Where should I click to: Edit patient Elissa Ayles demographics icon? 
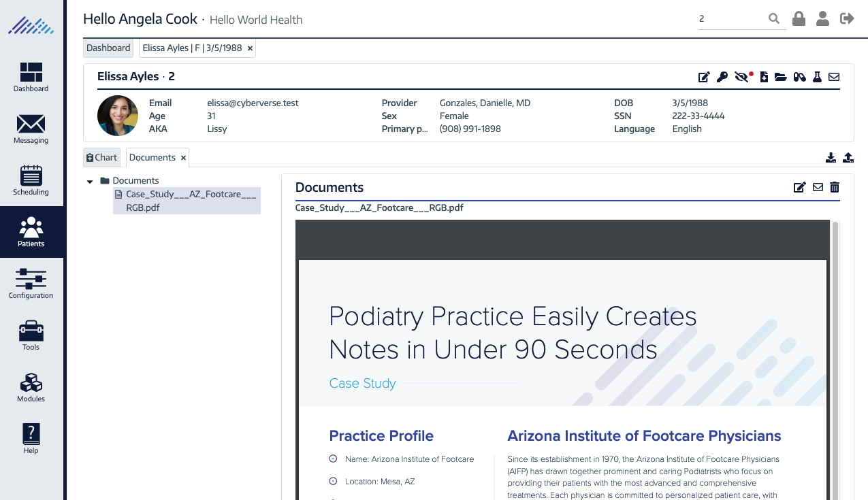(705, 77)
